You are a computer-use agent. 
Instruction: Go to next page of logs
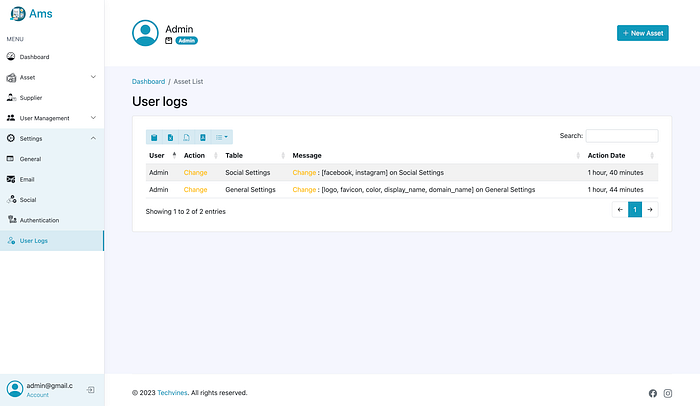click(x=650, y=209)
